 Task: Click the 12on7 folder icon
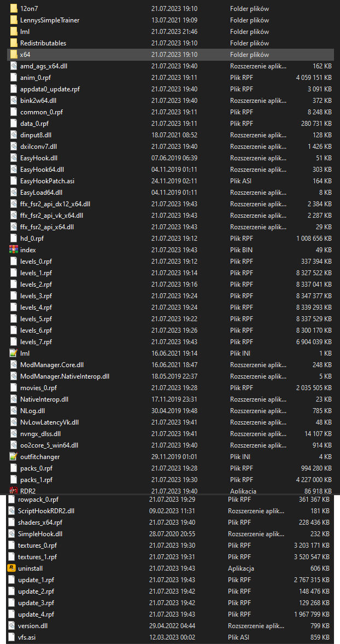coord(14,9)
